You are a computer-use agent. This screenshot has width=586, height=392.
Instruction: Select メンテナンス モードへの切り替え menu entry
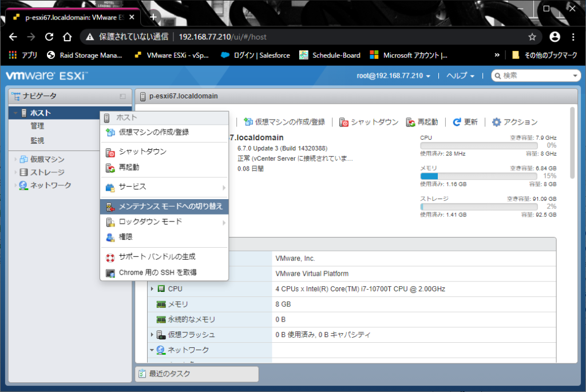164,206
